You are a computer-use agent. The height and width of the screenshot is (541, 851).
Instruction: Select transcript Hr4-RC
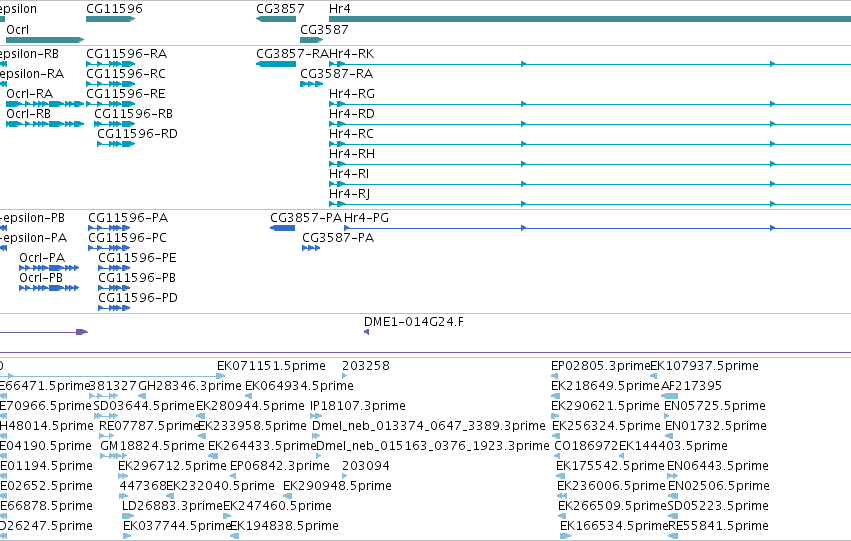(x=351, y=134)
